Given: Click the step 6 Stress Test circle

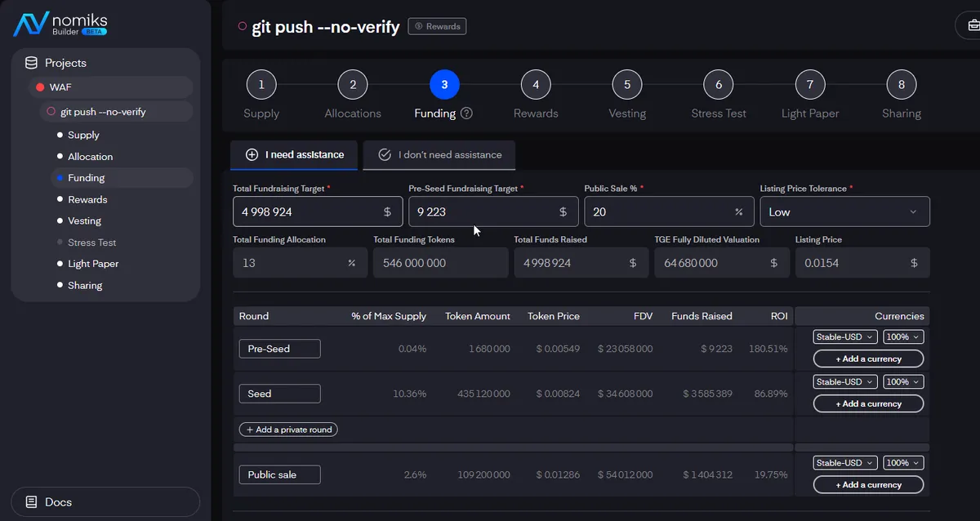Looking at the screenshot, I should [x=719, y=84].
